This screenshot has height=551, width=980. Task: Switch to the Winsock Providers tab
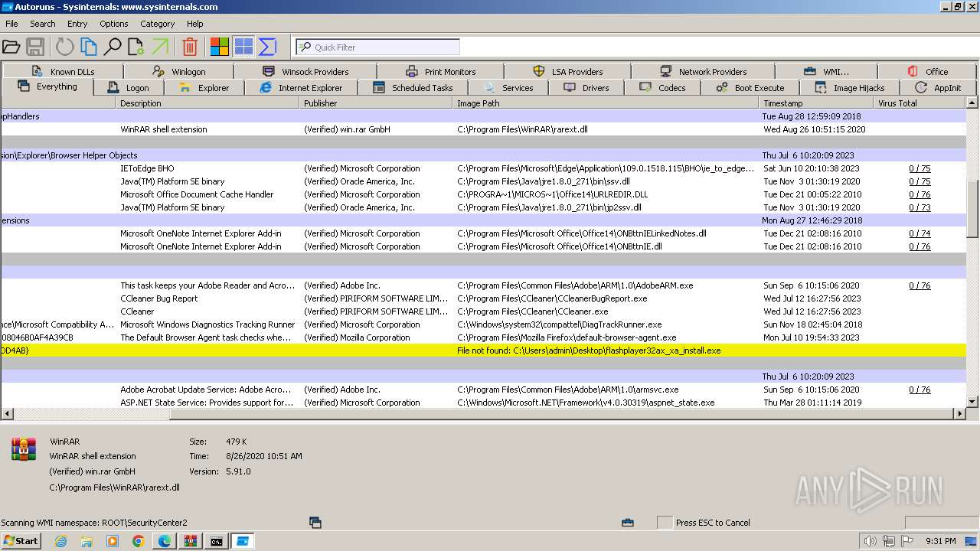click(x=305, y=71)
